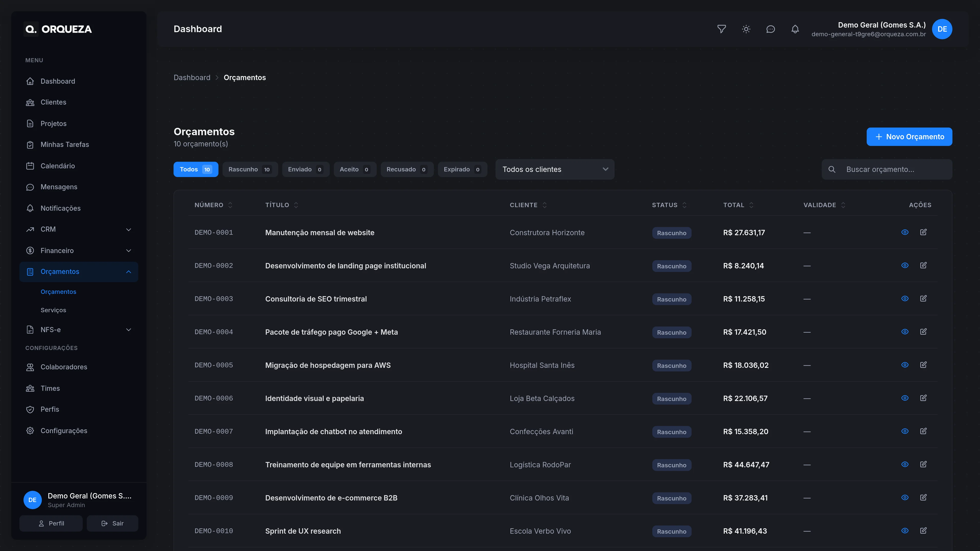This screenshot has height=551, width=980.
Task: Sort table by Status column
Action: point(669,205)
